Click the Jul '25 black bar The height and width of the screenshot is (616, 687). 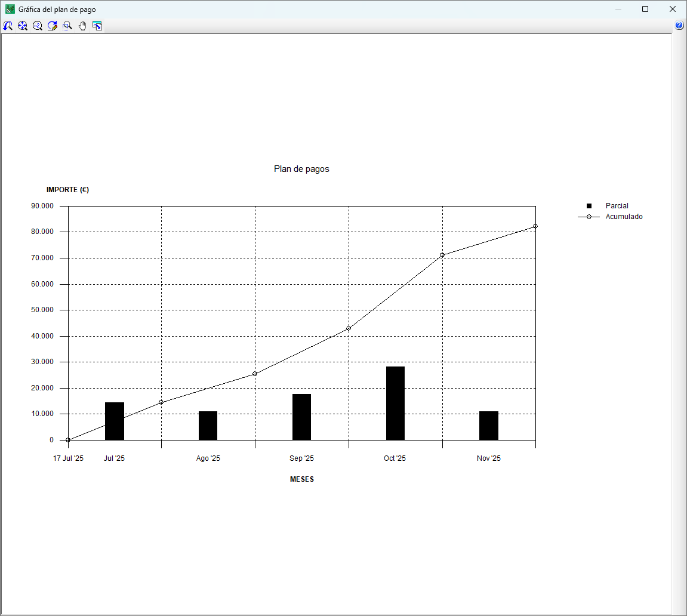click(115, 421)
